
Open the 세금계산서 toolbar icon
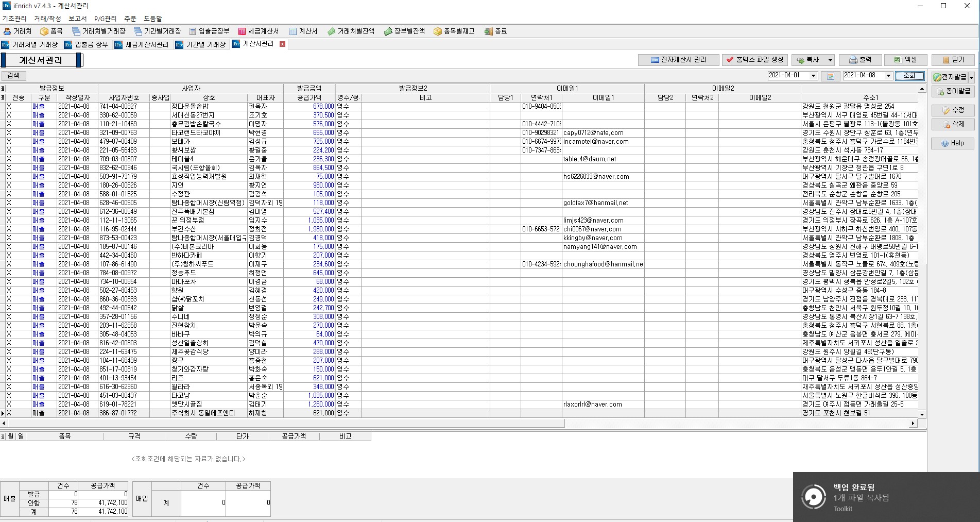[259, 31]
